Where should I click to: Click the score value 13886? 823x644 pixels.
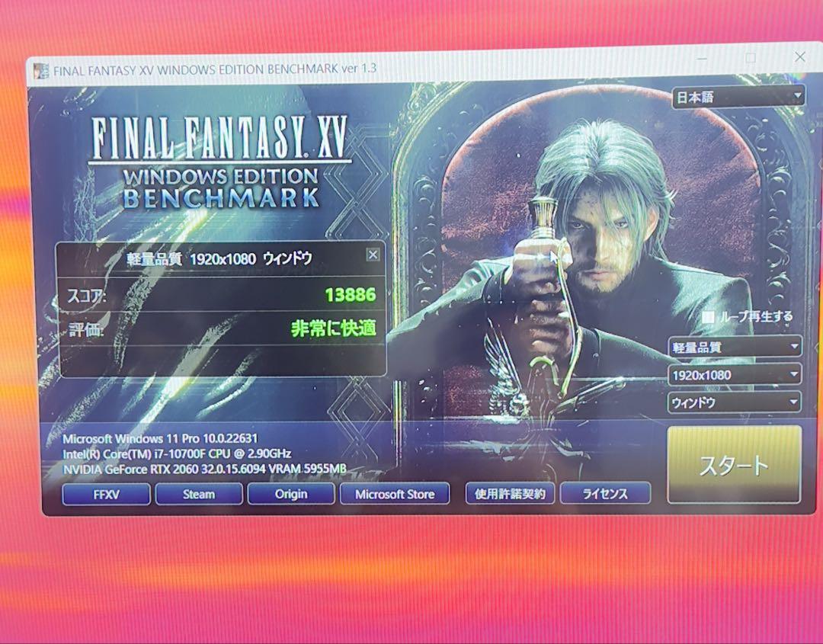(x=350, y=295)
